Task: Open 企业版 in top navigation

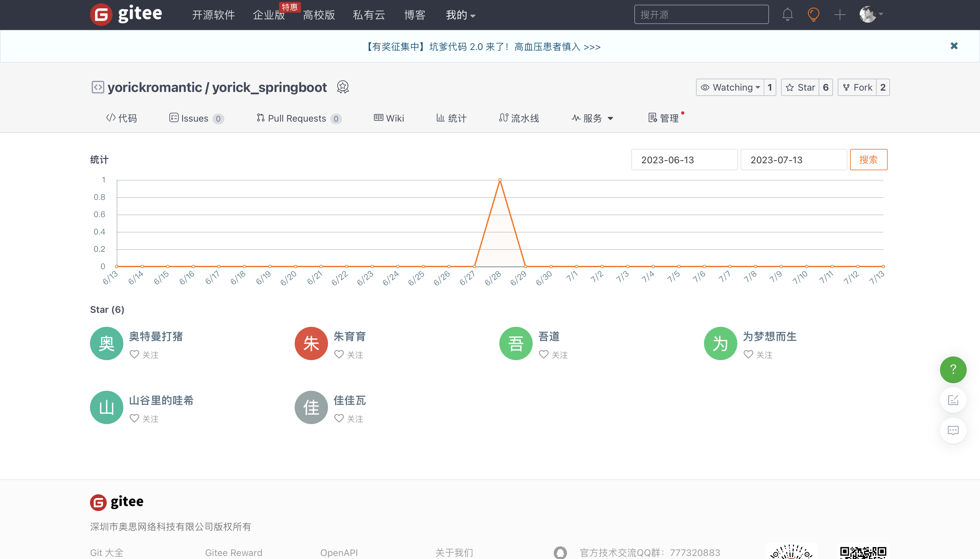Action: 269,15
